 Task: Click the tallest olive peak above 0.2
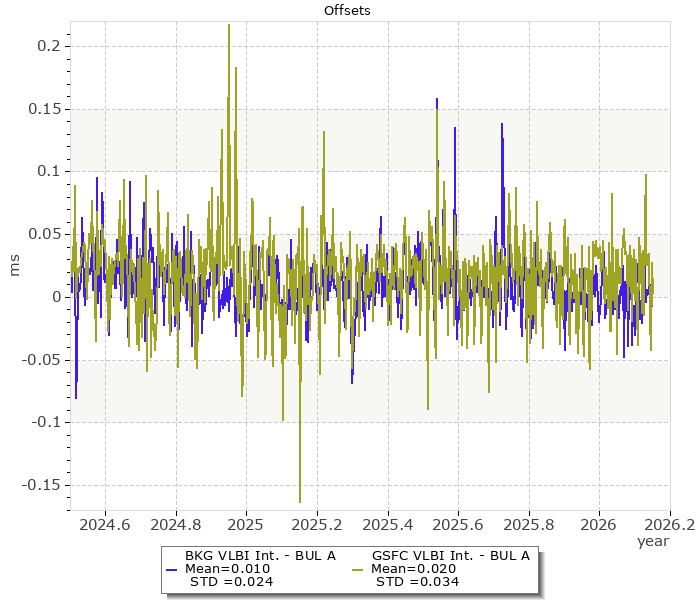[229, 26]
